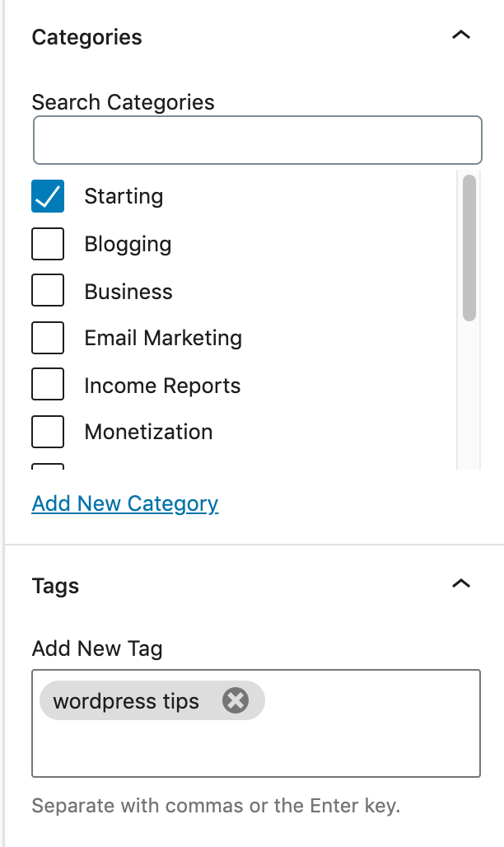Collapse the Tags panel chevron
The image size is (504, 847).
click(x=461, y=584)
